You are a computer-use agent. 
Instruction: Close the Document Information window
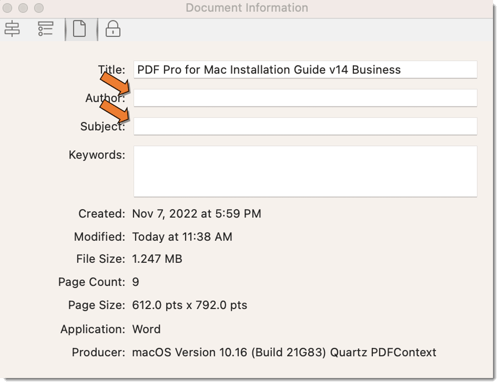pos(7,8)
